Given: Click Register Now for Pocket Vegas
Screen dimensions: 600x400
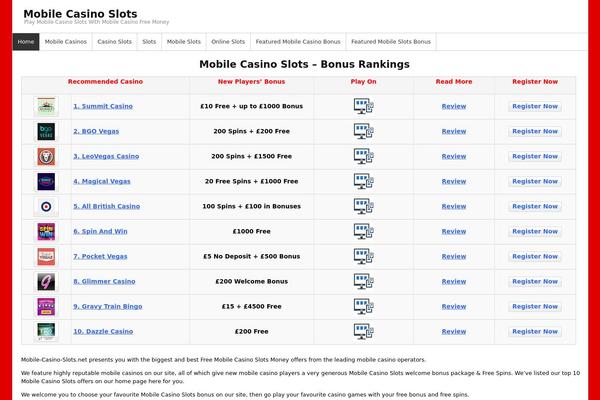Looking at the screenshot, I should [x=535, y=256].
